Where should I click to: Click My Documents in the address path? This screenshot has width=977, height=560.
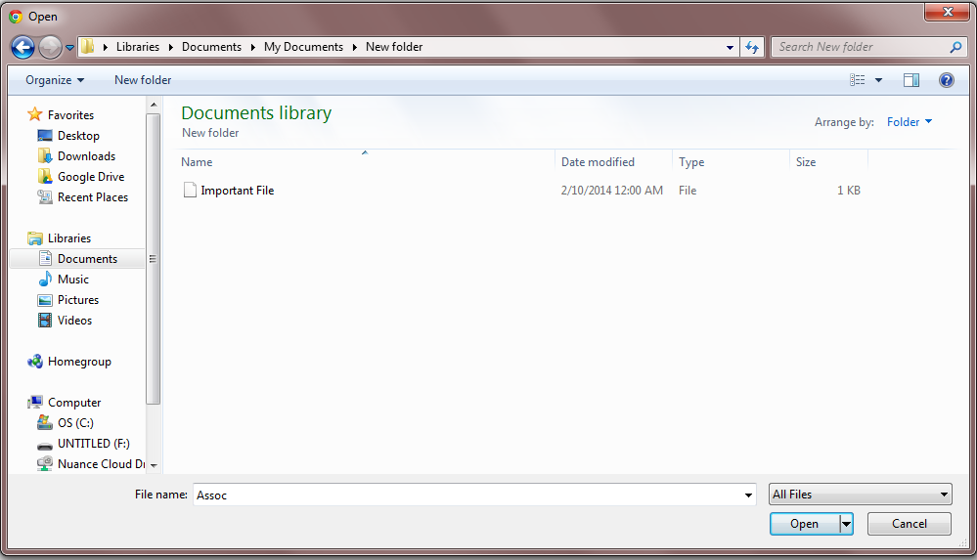point(303,47)
